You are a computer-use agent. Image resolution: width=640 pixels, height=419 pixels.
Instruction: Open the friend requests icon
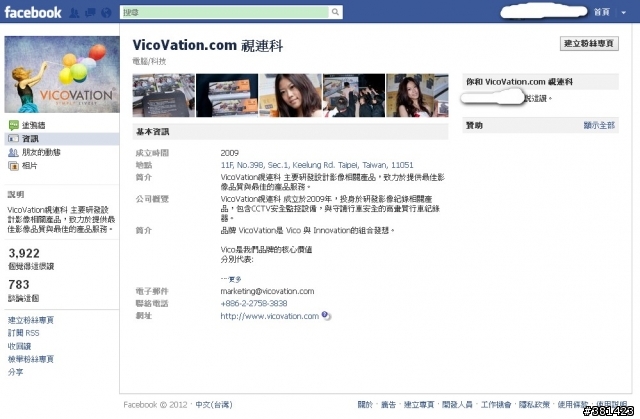click(x=74, y=13)
